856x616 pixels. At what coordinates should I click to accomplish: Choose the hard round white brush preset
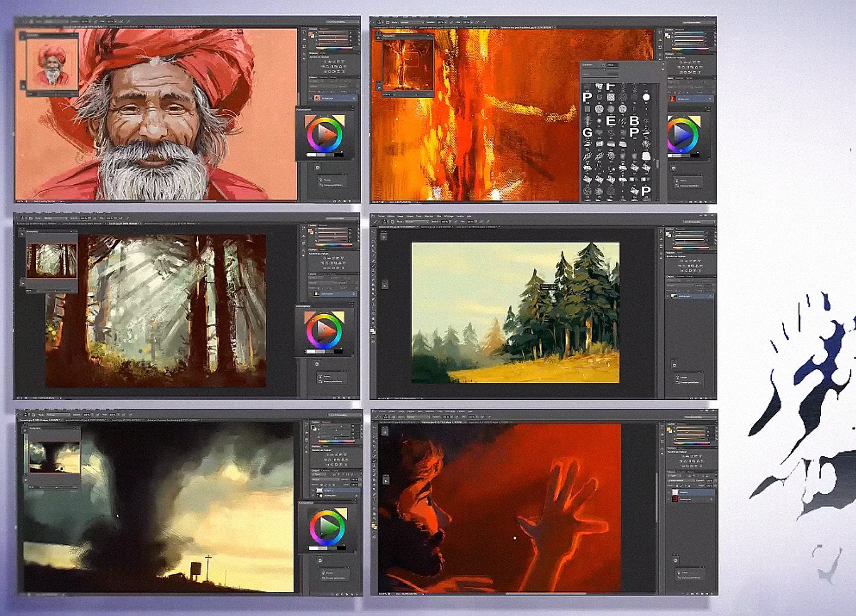pyautogui.click(x=646, y=97)
